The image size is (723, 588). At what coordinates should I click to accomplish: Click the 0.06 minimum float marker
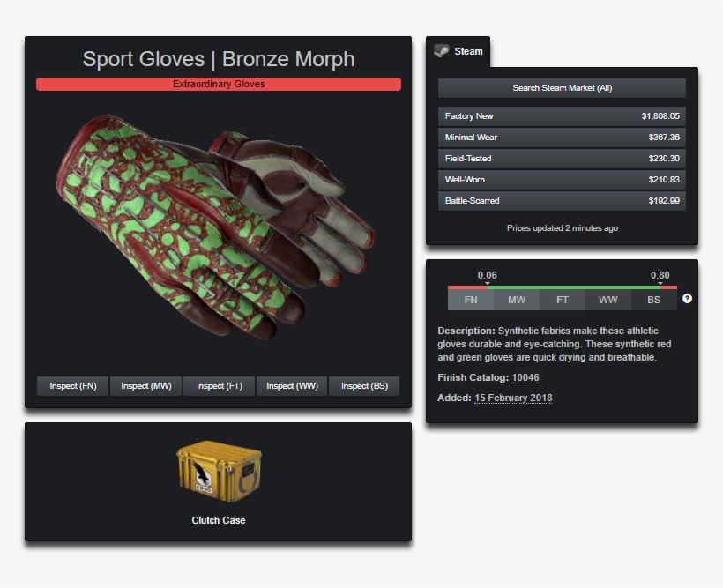pyautogui.click(x=488, y=276)
